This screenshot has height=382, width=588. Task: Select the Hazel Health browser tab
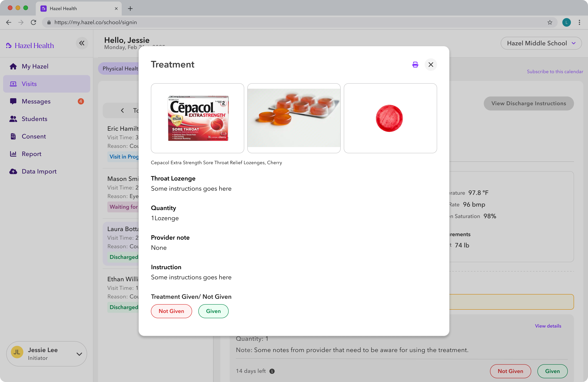79,8
